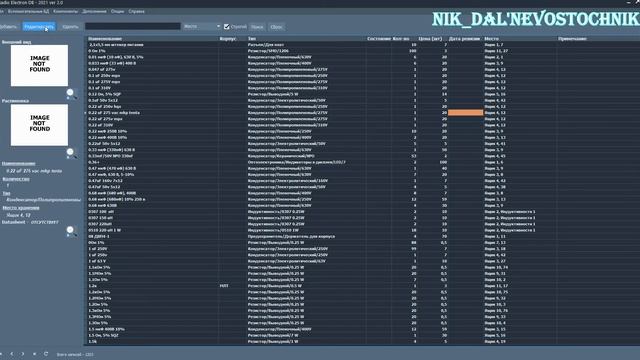The height and width of the screenshot is (360, 640).
Task: Open the 'Справка' menu
Action: coord(136,11)
